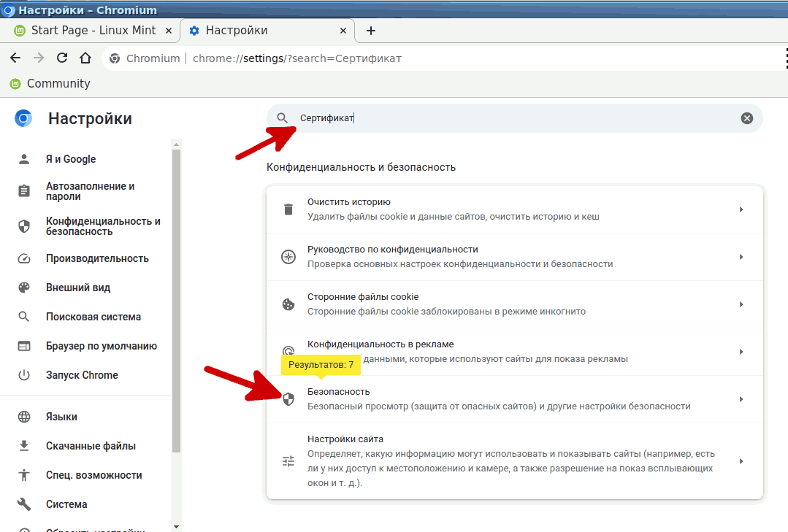Click the sidebar scrollbar thumb
The width and height of the screenshot is (788, 532).
pyautogui.click(x=176, y=301)
